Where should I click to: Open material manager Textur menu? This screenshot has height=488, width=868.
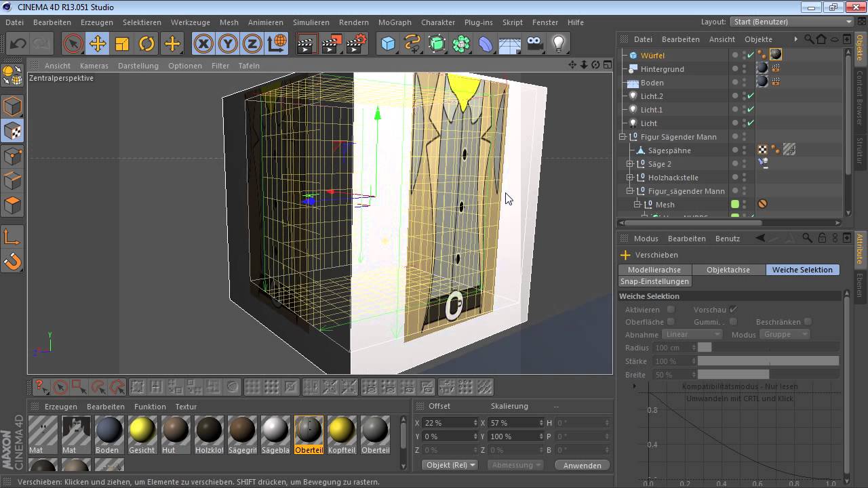tap(186, 407)
